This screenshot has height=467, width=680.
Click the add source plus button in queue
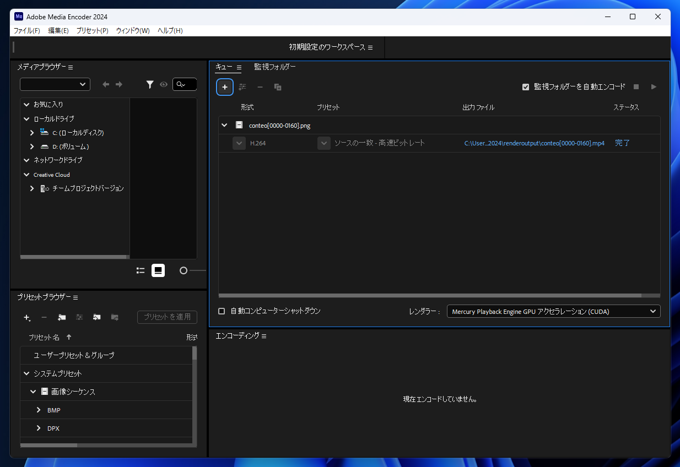[224, 87]
